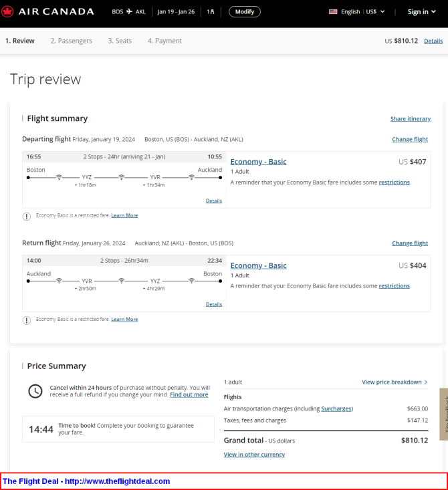Click Change flight for the departing flight

[410, 140]
